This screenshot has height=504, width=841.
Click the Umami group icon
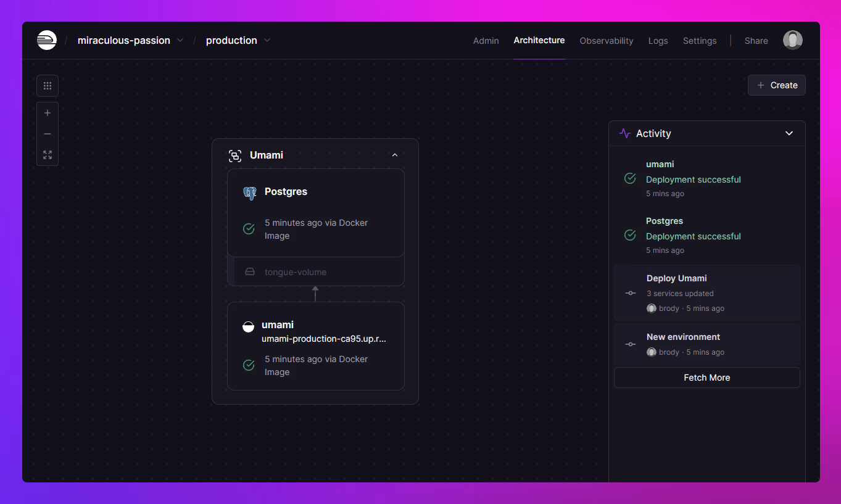[235, 155]
